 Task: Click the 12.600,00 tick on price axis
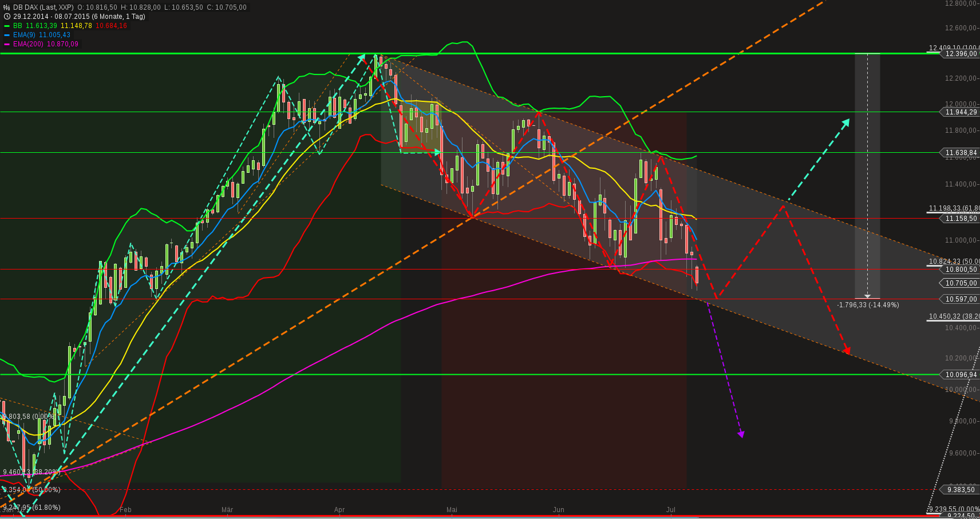pyautogui.click(x=961, y=28)
